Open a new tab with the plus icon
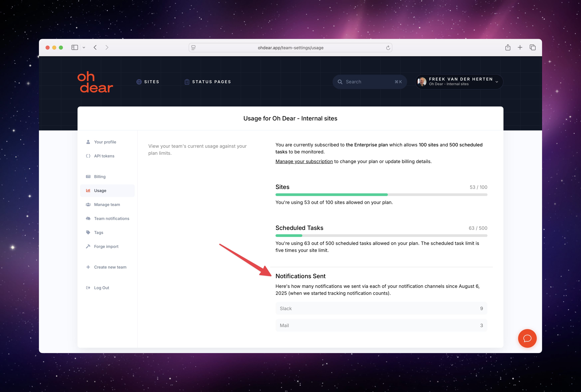 520,47
